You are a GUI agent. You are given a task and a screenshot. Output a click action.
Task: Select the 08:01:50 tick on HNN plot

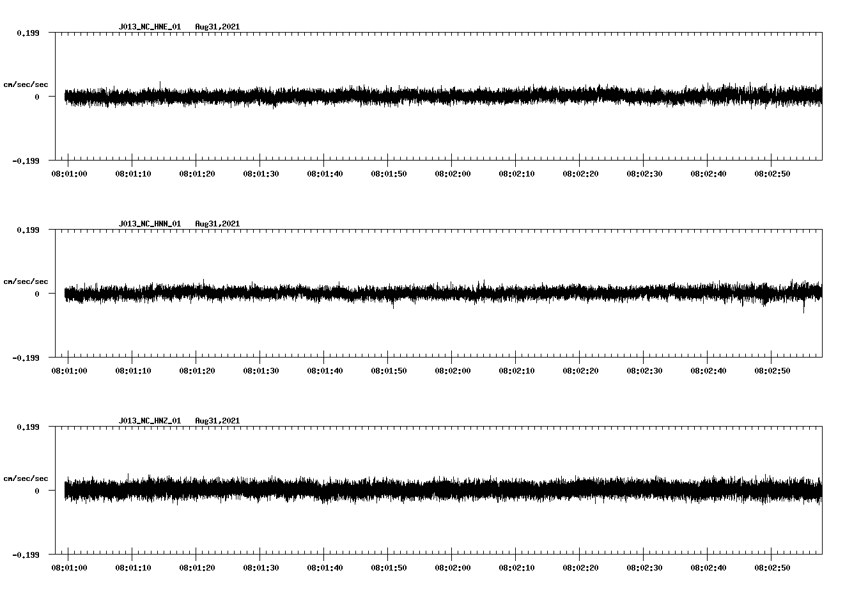click(388, 354)
